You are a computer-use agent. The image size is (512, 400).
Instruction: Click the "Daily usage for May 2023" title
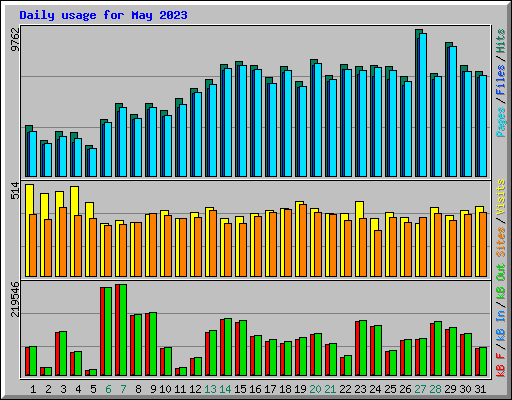click(x=103, y=16)
